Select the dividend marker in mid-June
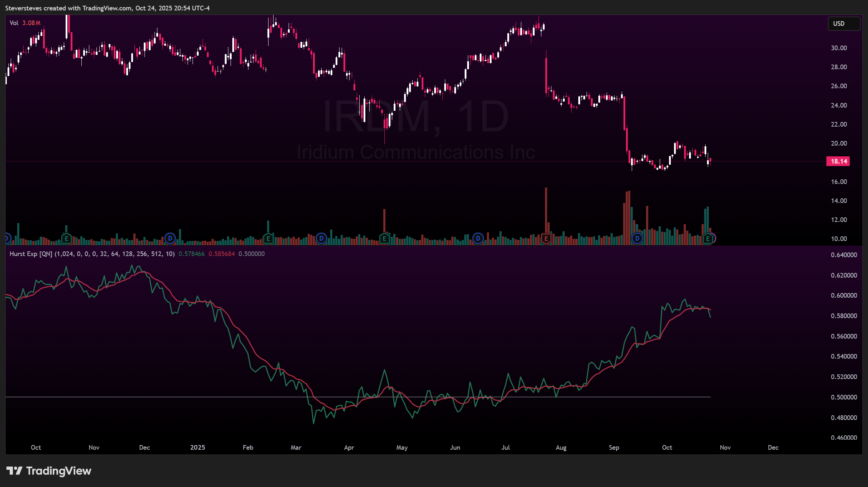 [x=478, y=238]
